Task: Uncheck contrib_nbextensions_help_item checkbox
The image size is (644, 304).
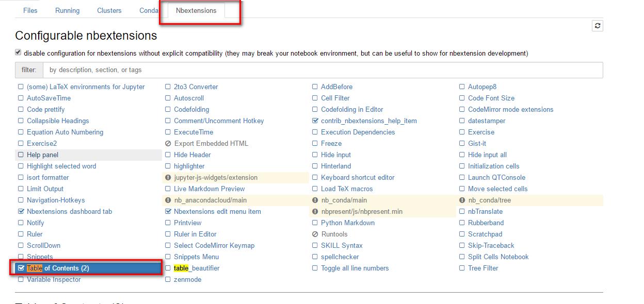Action: click(315, 121)
